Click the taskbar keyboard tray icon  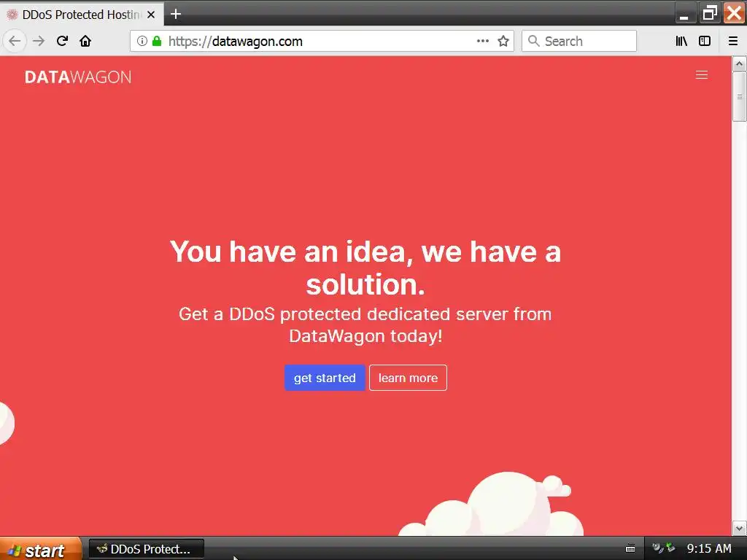pos(630,549)
